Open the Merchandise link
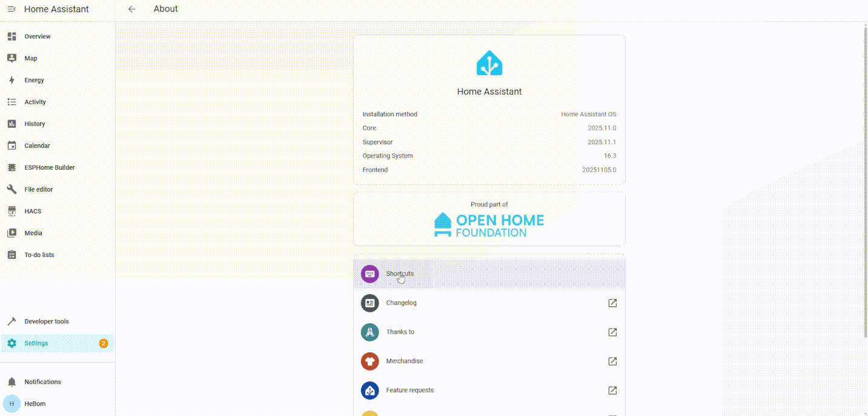This screenshot has height=416, width=868. [x=489, y=361]
